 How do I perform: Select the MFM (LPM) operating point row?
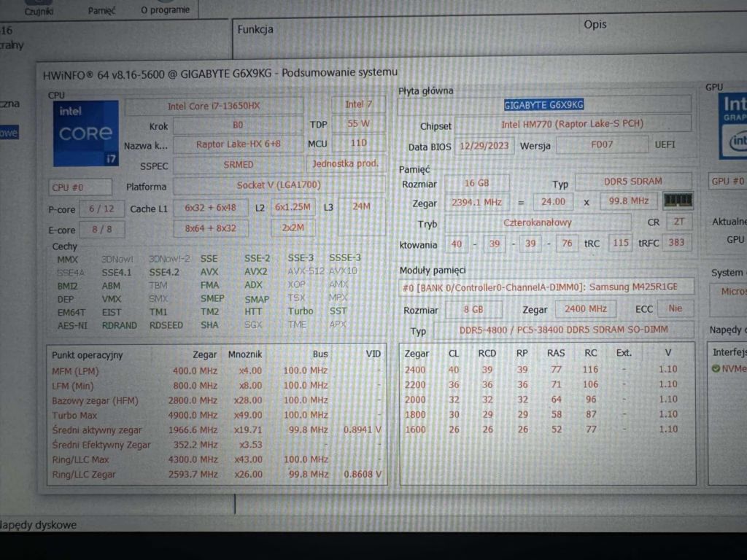[x=217, y=370]
